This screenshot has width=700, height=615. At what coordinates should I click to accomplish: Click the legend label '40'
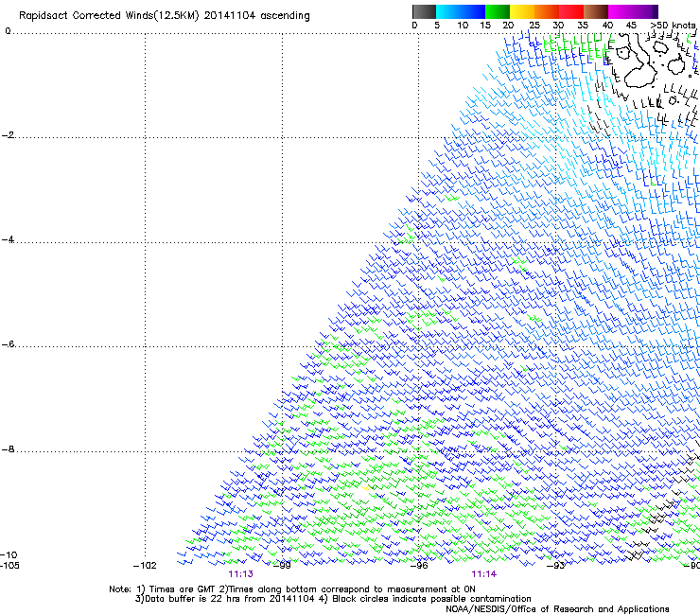[607, 26]
